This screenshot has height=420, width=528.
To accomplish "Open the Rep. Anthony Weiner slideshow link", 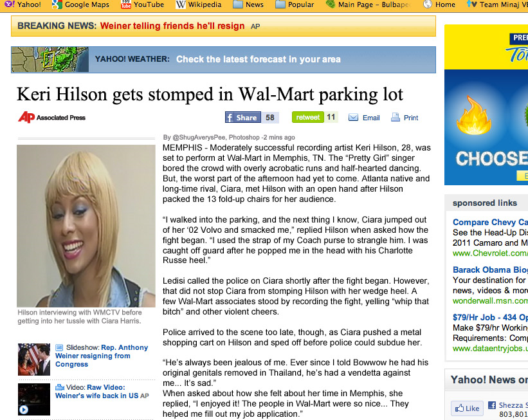I will tap(102, 356).
